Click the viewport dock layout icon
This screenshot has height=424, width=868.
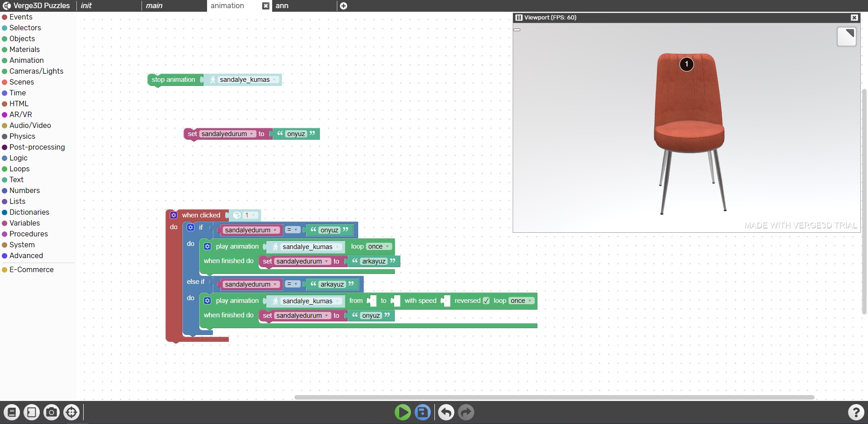pyautogui.click(x=519, y=18)
